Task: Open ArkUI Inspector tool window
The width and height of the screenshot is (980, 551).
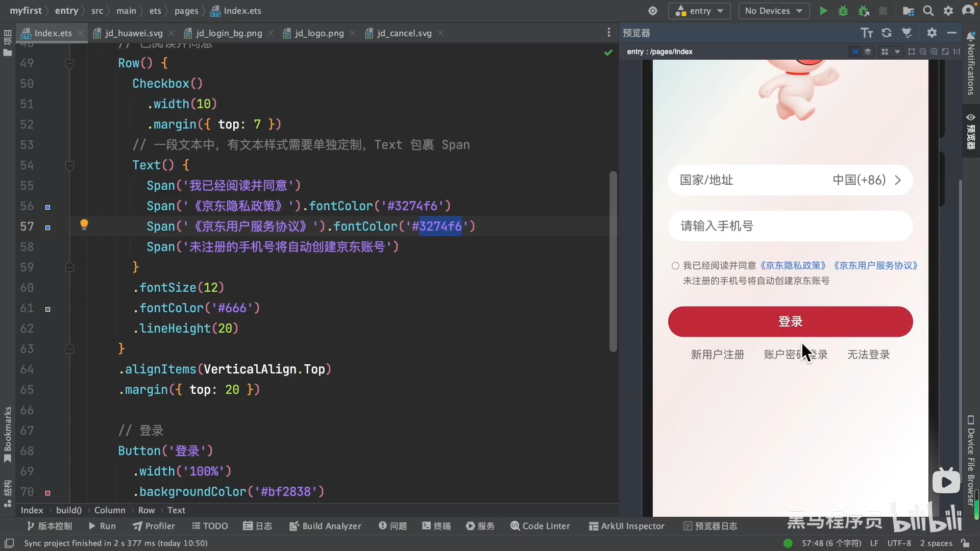Action: click(627, 526)
